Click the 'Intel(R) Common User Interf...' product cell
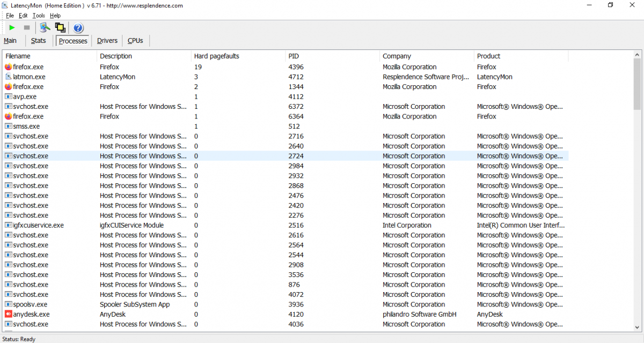The height and width of the screenshot is (343, 644). point(519,226)
